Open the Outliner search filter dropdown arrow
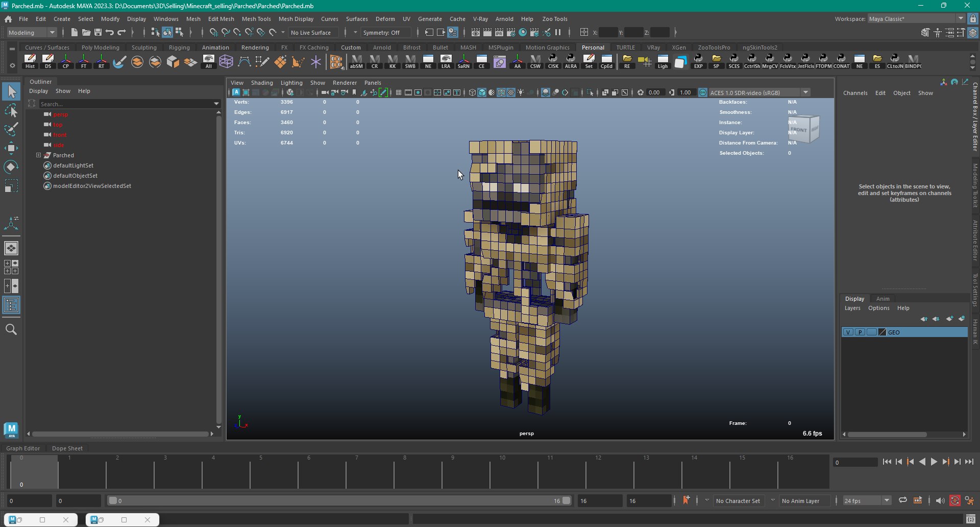980x527 pixels. coord(216,104)
